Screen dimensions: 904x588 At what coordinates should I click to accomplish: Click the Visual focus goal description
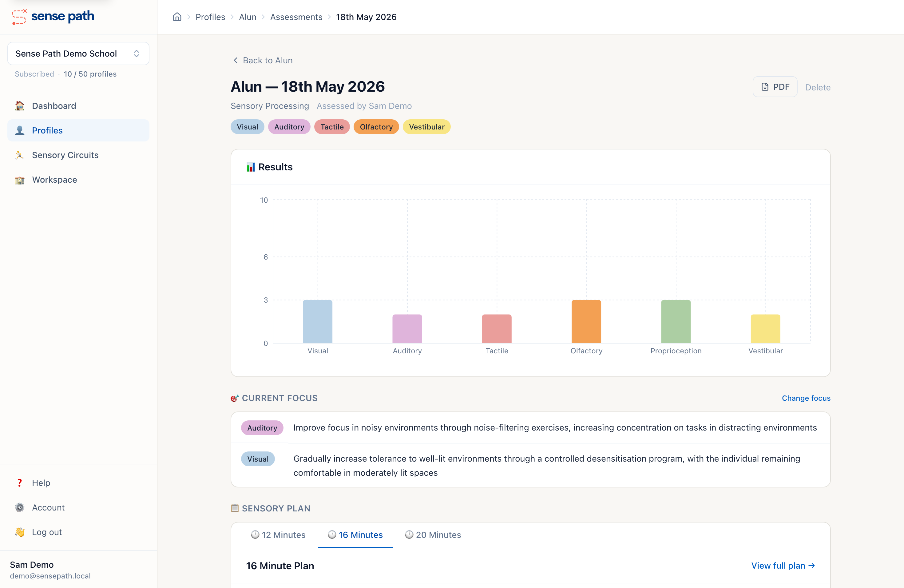pos(547,466)
